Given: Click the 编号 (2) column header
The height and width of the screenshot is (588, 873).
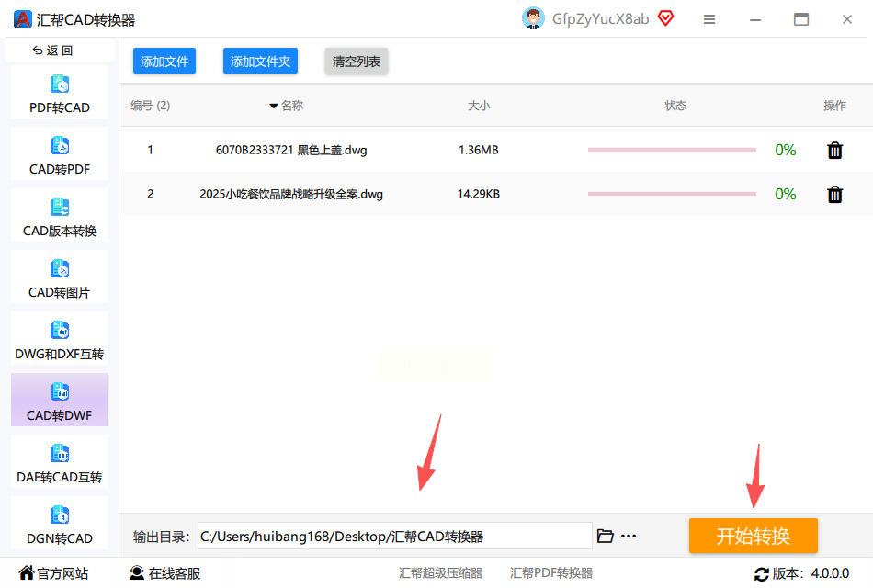Looking at the screenshot, I should 151,106.
